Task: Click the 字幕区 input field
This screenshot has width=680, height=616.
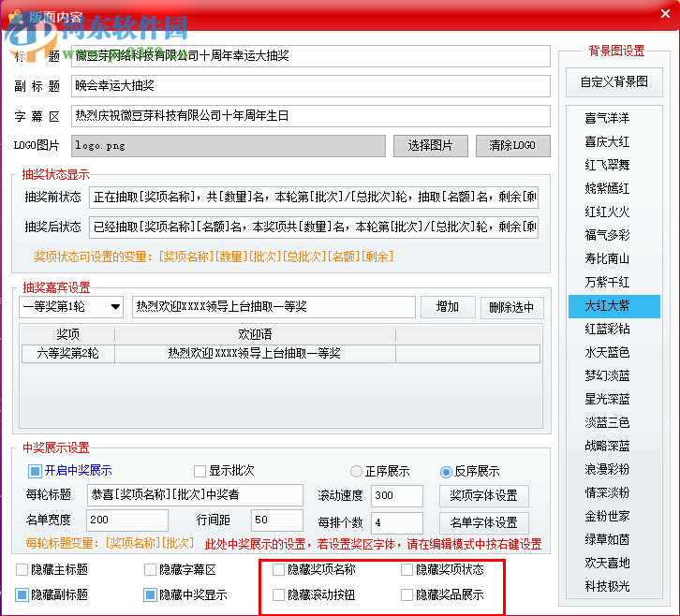Action: 311,116
